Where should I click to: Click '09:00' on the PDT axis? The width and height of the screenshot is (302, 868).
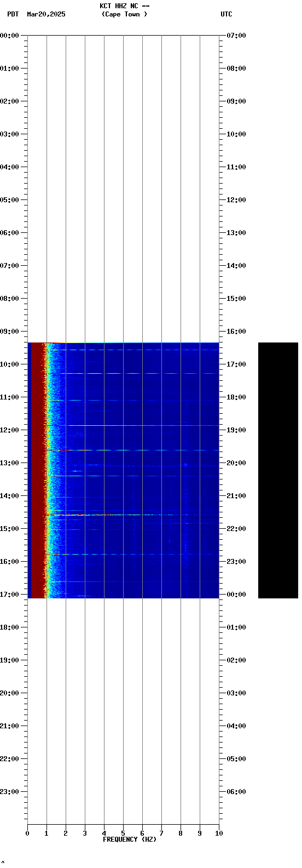coord(9,332)
